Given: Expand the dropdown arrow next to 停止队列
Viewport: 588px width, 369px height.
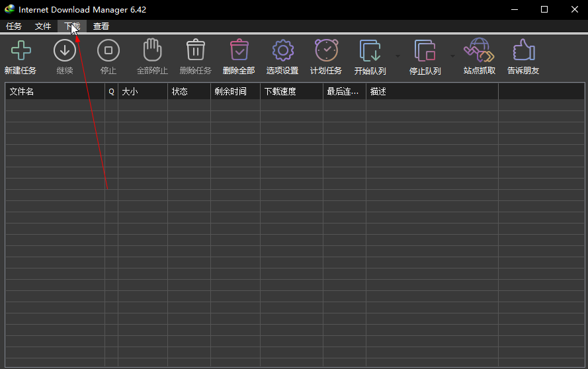Looking at the screenshot, I should [x=452, y=56].
